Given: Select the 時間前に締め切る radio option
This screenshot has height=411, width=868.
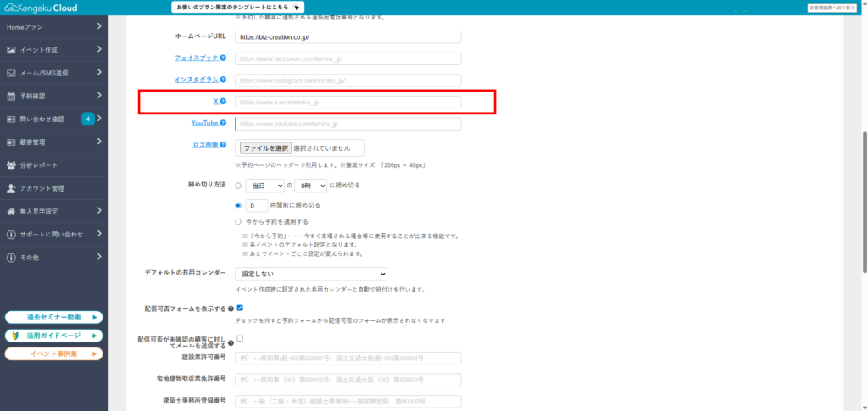Looking at the screenshot, I should pyautogui.click(x=238, y=205).
